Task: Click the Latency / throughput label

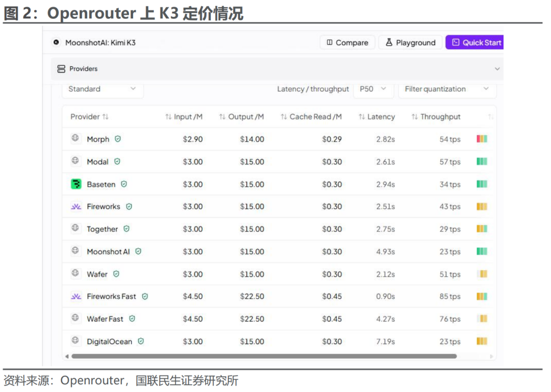Action: point(313,89)
